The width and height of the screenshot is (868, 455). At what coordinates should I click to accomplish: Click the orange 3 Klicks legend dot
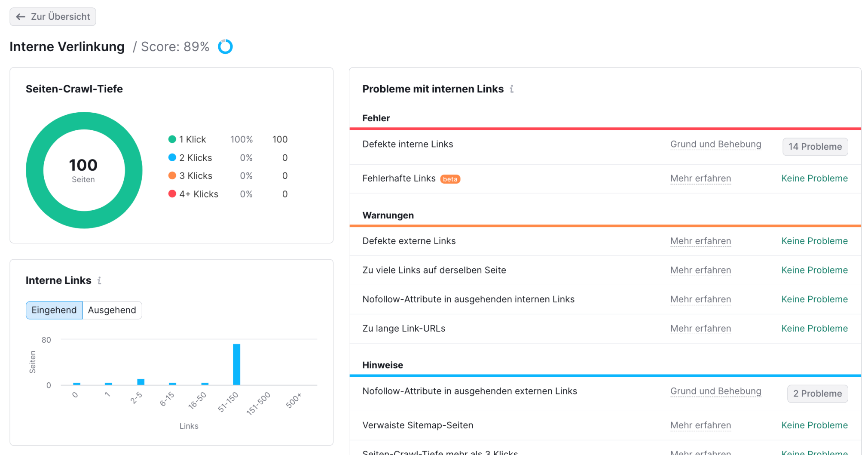click(x=172, y=175)
